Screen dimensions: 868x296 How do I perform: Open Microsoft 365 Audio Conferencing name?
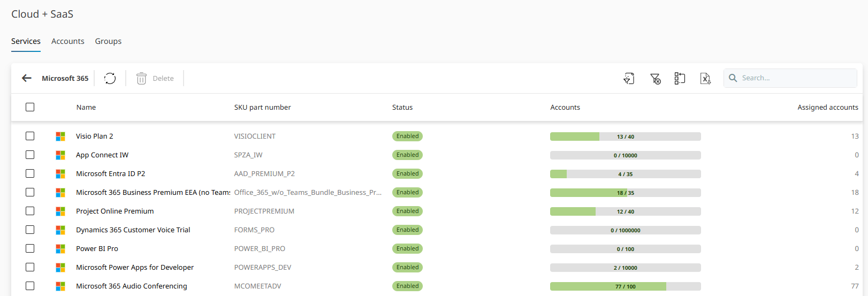(x=132, y=286)
